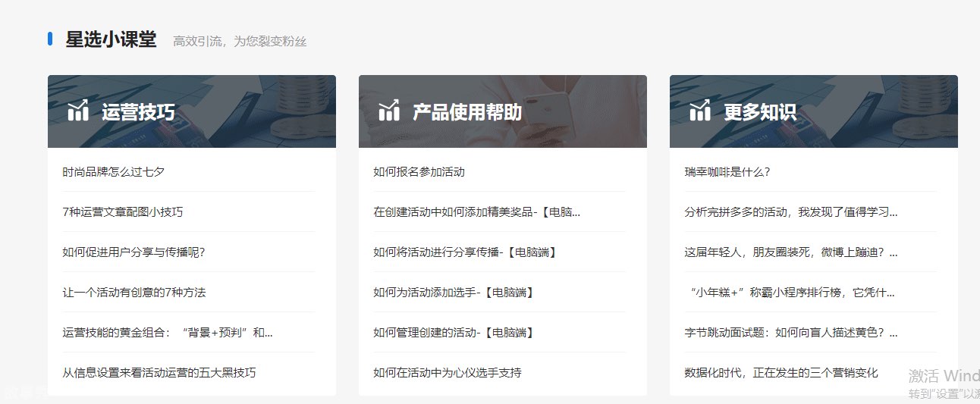This screenshot has height=404, width=980.
Task: Click the chart icon beside 更多知识
Action: click(x=700, y=111)
